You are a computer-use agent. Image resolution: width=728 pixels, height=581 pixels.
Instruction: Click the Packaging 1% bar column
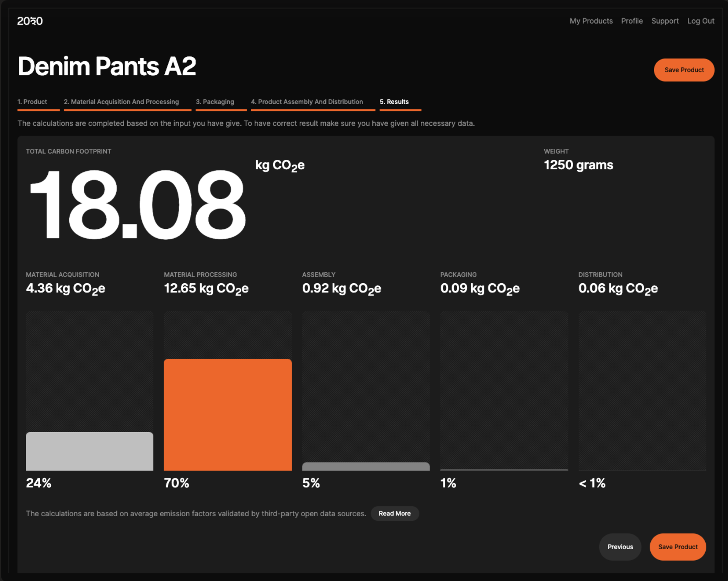click(x=504, y=391)
